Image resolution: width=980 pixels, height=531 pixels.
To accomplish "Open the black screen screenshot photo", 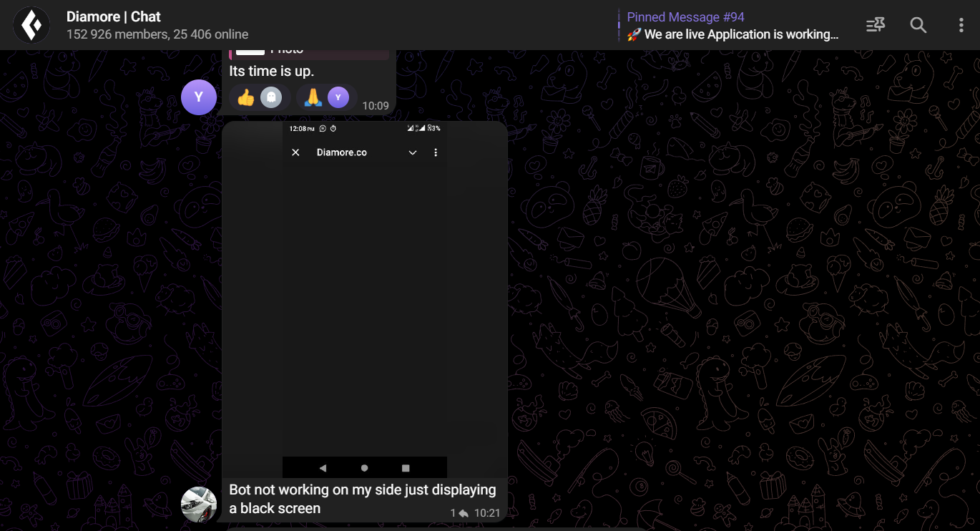I will (365, 299).
